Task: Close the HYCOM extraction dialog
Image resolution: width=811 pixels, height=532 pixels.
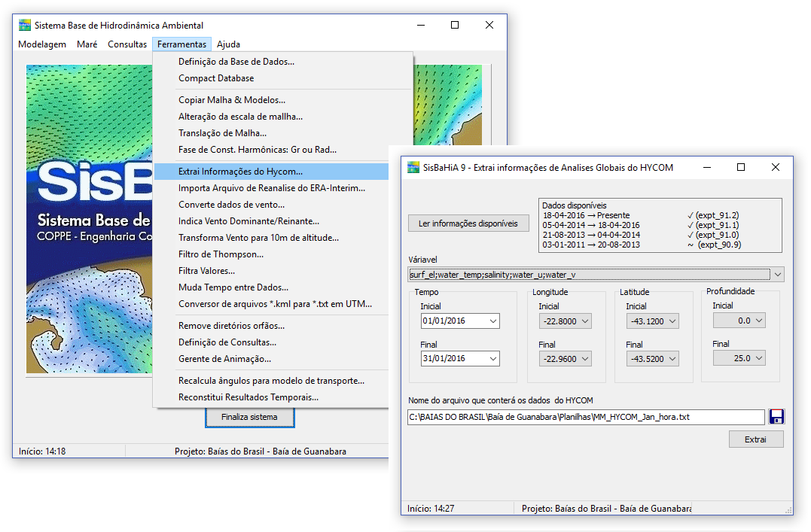Action: point(776,167)
